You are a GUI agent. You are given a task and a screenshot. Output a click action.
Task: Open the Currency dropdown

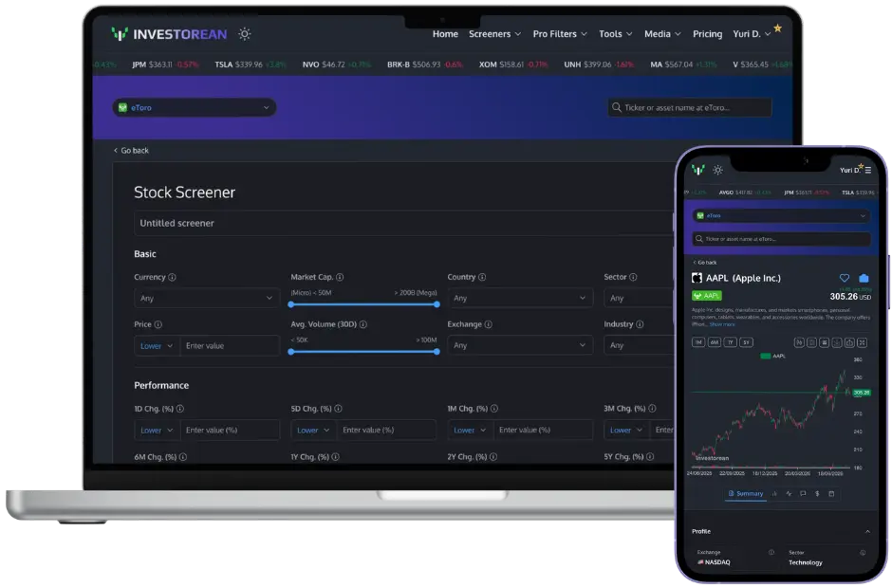click(207, 298)
